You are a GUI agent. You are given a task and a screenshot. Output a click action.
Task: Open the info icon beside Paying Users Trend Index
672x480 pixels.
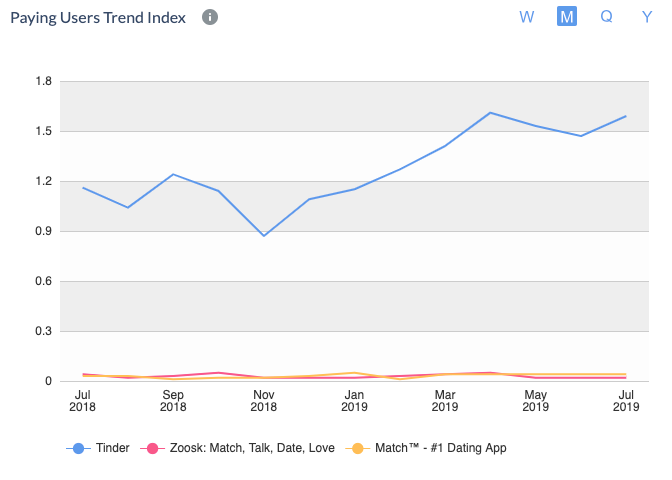[210, 17]
